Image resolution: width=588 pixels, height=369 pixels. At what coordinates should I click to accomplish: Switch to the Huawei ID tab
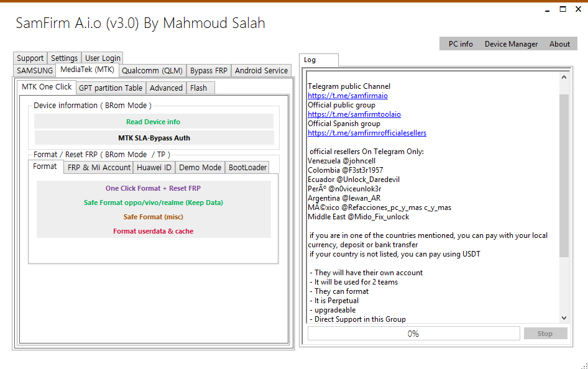click(154, 168)
